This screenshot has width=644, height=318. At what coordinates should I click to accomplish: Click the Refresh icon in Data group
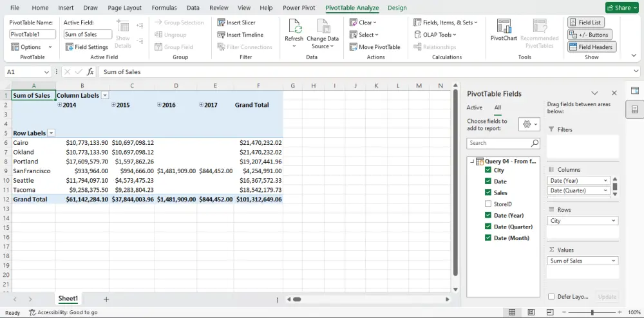(x=294, y=26)
